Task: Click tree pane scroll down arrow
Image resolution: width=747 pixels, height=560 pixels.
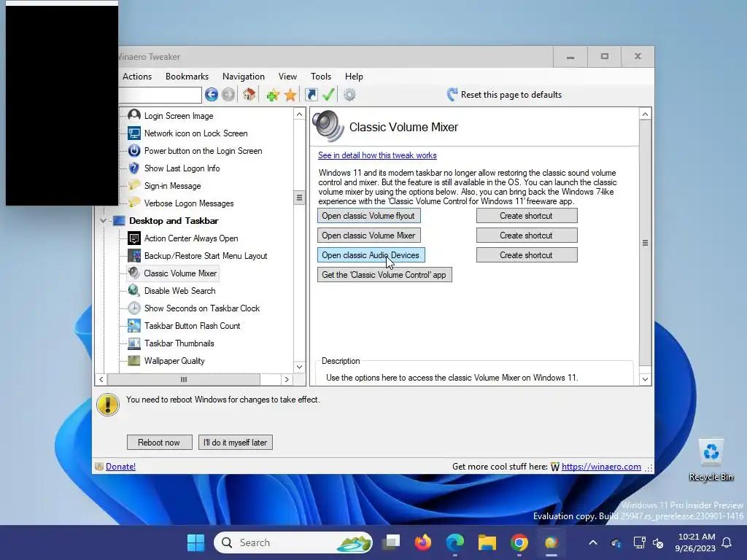Action: [x=299, y=367]
